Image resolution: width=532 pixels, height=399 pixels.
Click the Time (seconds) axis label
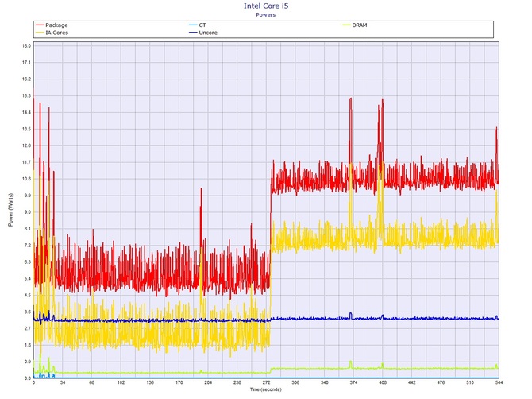pos(266,389)
